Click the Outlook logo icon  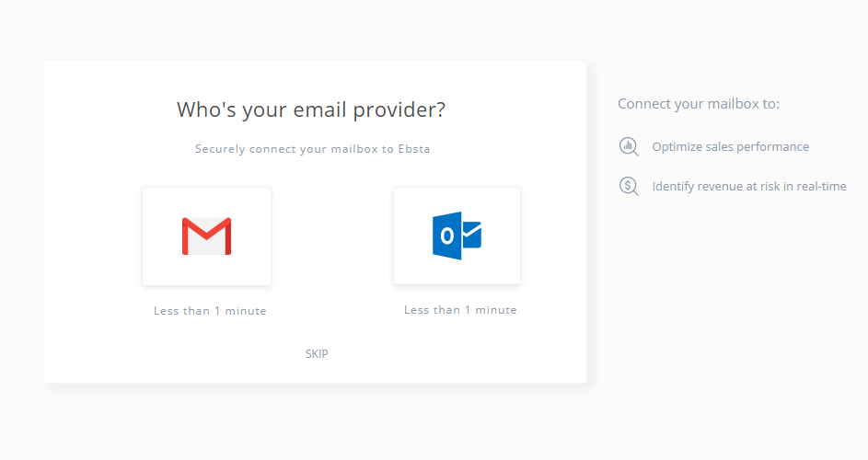[457, 236]
